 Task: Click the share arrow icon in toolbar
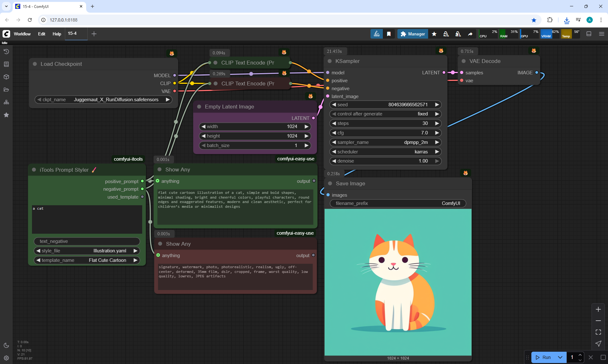pos(470,34)
